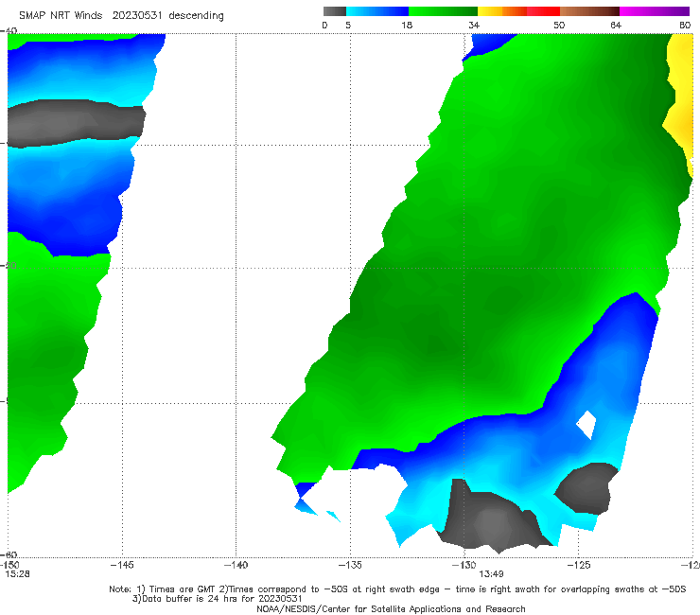Click the dark green wind maximum near -131 longitude

coord(440,344)
